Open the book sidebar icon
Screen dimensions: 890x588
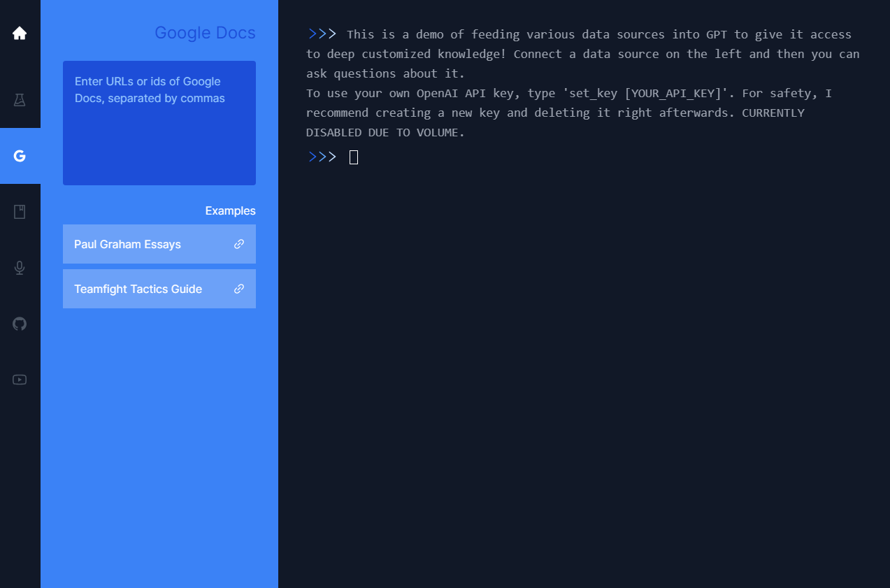[x=20, y=212]
